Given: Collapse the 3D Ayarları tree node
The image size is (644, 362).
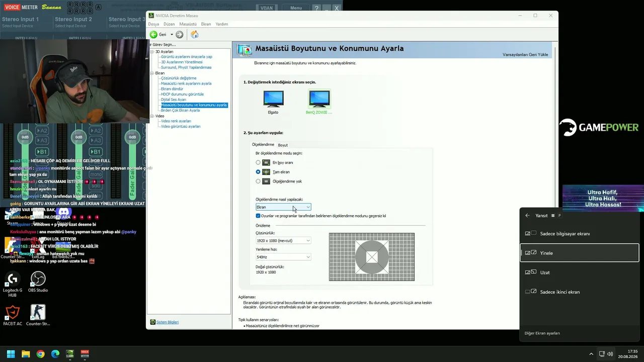Looking at the screenshot, I should click(x=151, y=52).
